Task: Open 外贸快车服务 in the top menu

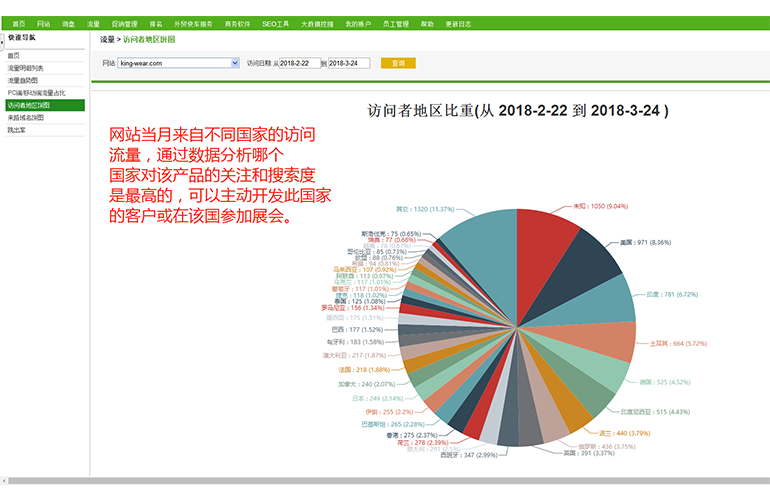Action: [193, 22]
